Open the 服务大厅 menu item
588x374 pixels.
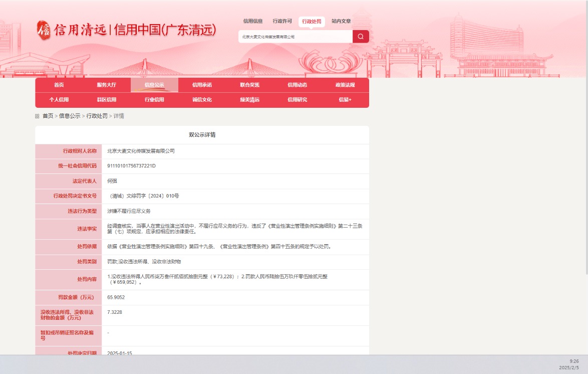tap(107, 85)
